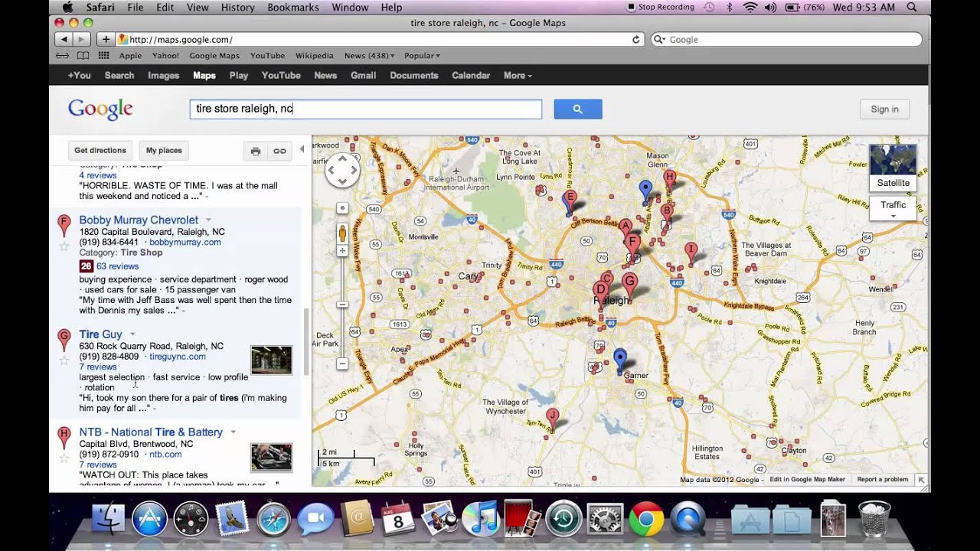Click the print icon in sidebar
The image size is (980, 551).
point(256,151)
